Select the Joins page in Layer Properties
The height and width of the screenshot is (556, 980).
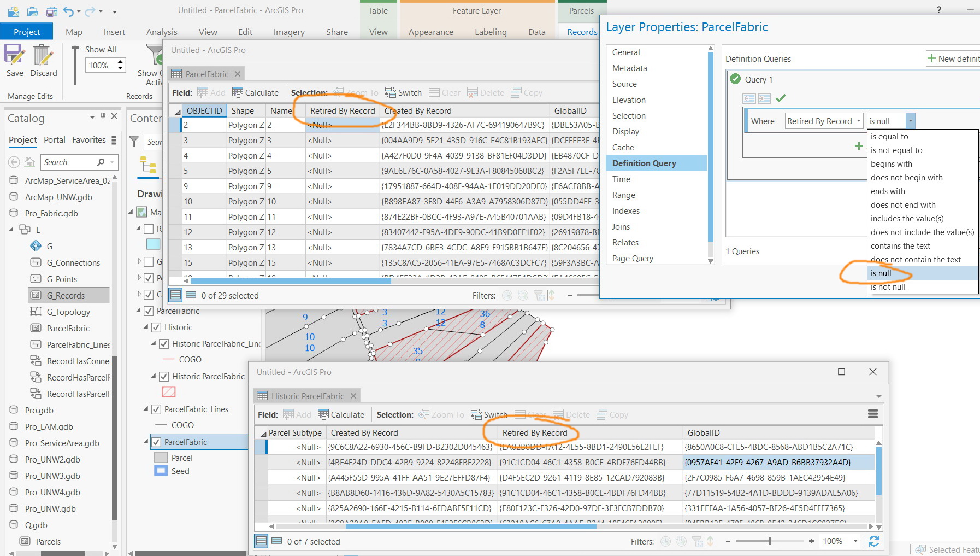[x=621, y=227]
